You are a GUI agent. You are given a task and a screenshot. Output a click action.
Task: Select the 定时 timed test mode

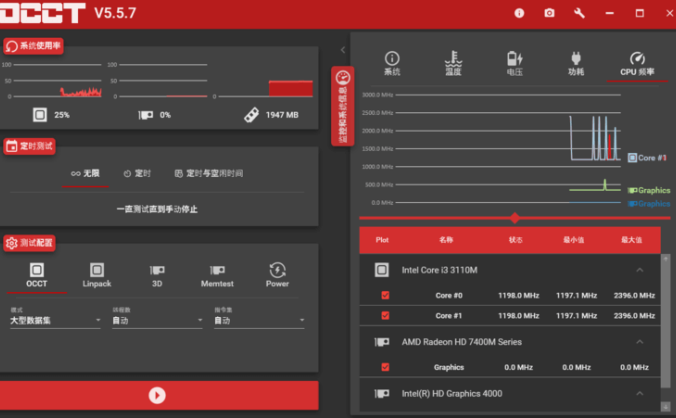click(x=137, y=173)
